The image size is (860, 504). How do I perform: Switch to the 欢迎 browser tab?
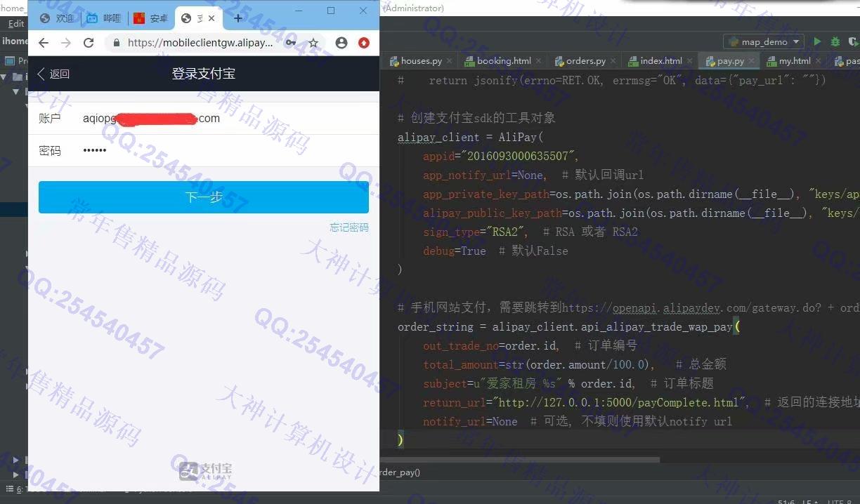point(58,18)
